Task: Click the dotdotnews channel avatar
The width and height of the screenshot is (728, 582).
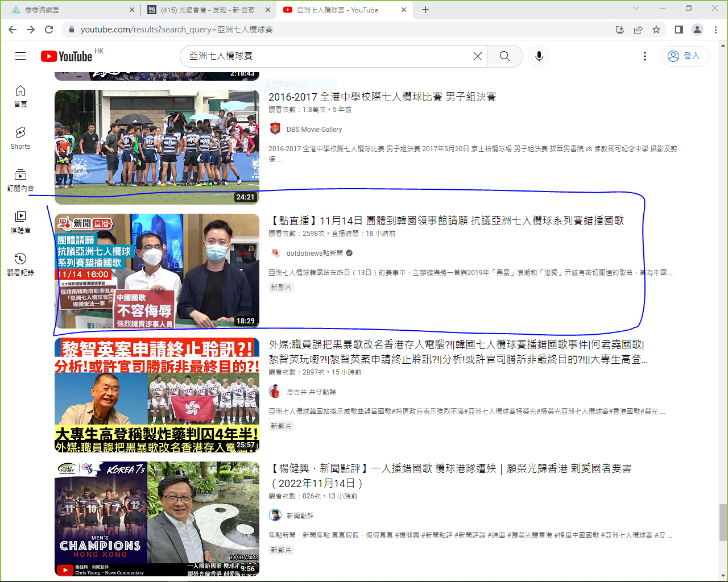Action: [275, 253]
